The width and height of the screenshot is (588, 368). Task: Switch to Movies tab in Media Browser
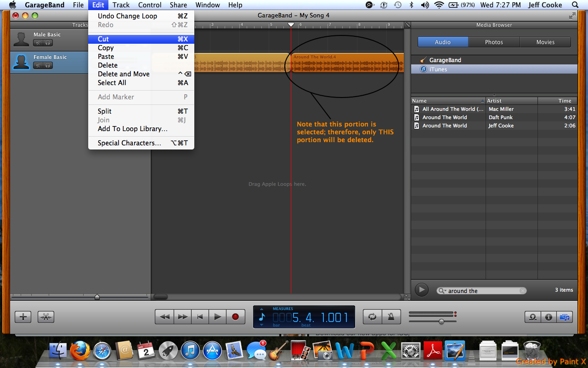pyautogui.click(x=545, y=42)
